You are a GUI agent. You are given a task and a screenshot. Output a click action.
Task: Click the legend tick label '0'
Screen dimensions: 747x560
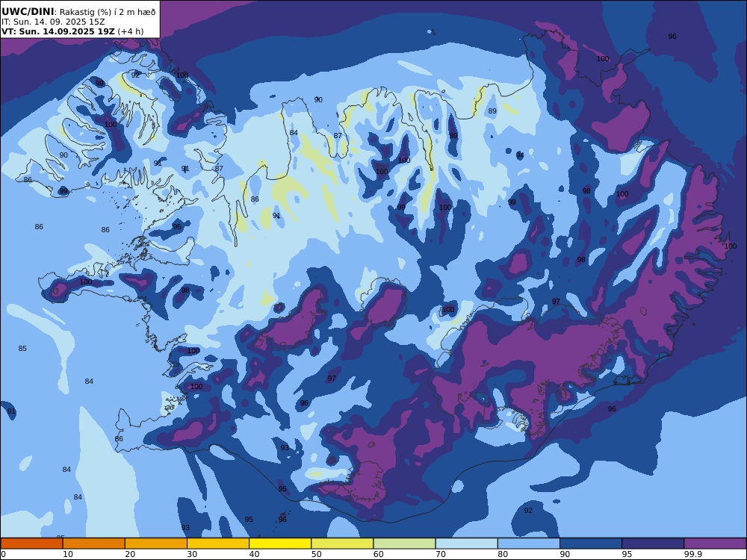(3, 554)
